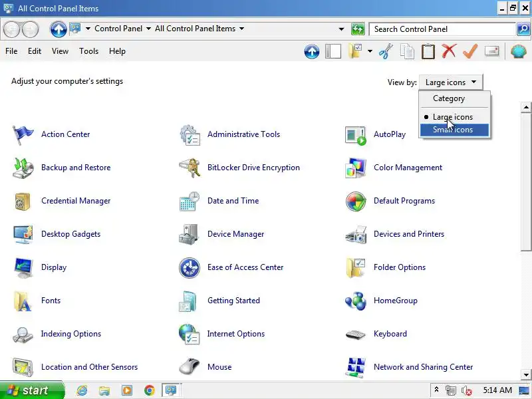The image size is (532, 399).
Task: Open the Date and Time calendar icon
Action: click(x=190, y=201)
